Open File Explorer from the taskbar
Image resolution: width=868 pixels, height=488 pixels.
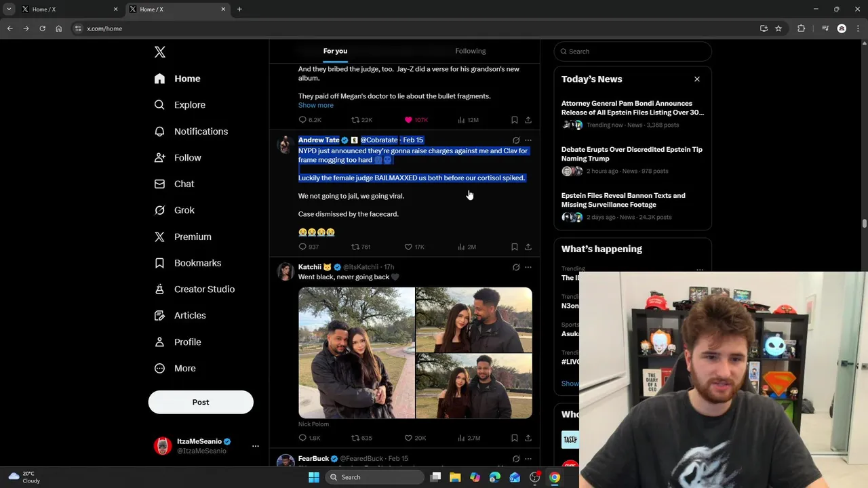(x=455, y=477)
